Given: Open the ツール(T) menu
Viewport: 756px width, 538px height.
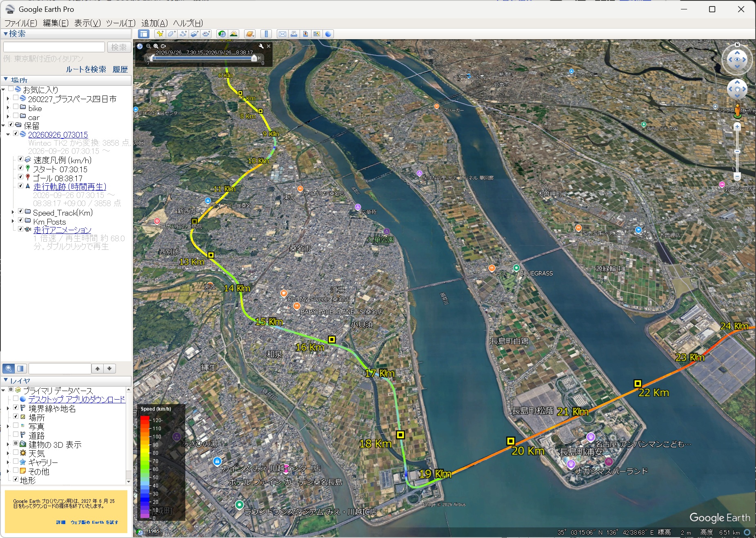Looking at the screenshot, I should [x=120, y=23].
